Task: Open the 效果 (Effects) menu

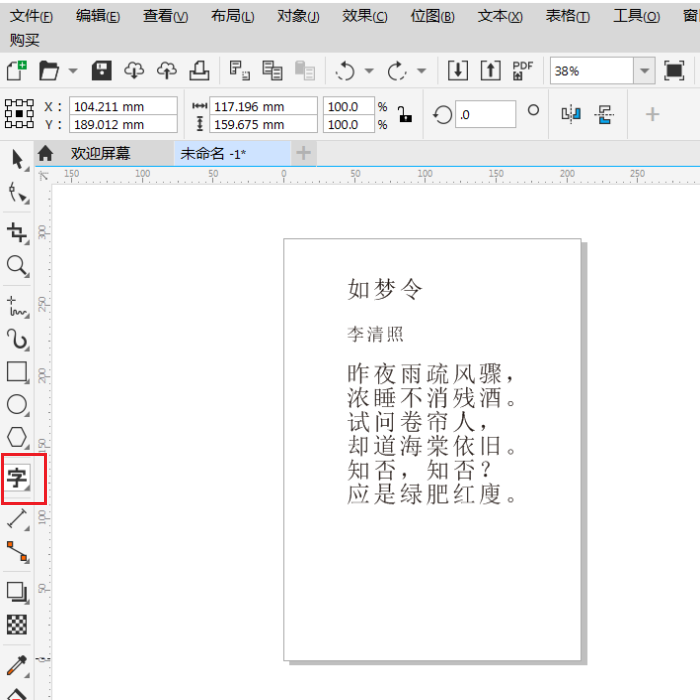Action: pyautogui.click(x=364, y=16)
